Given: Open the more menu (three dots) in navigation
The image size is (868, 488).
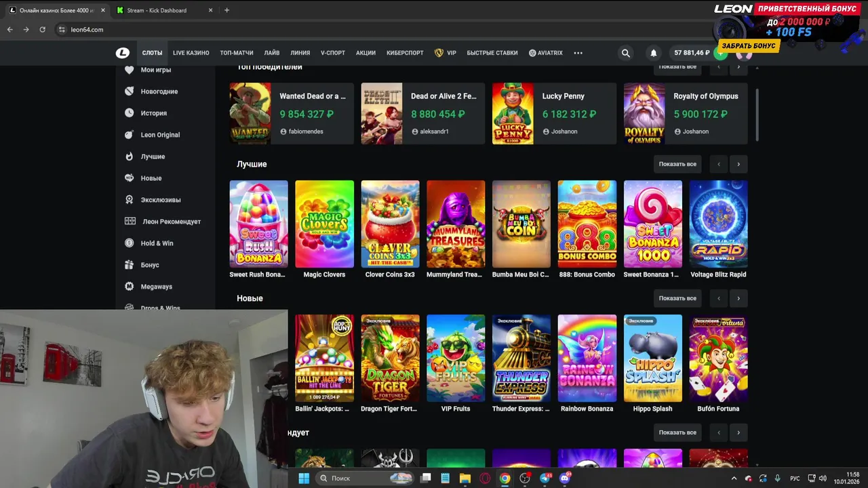Looking at the screenshot, I should pos(578,53).
